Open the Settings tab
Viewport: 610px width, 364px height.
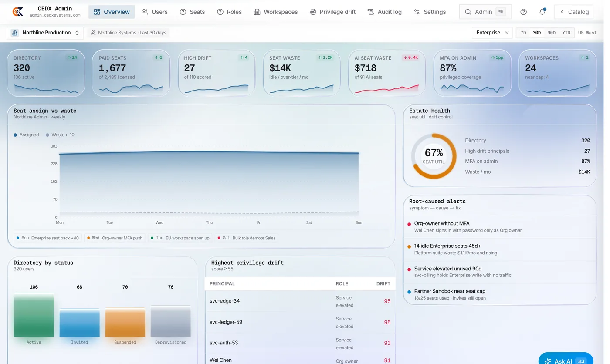coord(430,12)
